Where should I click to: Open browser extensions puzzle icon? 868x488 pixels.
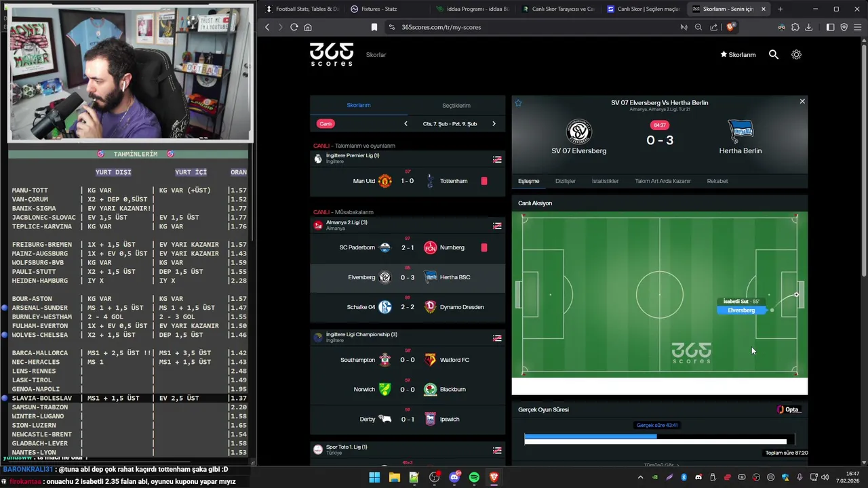[x=795, y=27]
